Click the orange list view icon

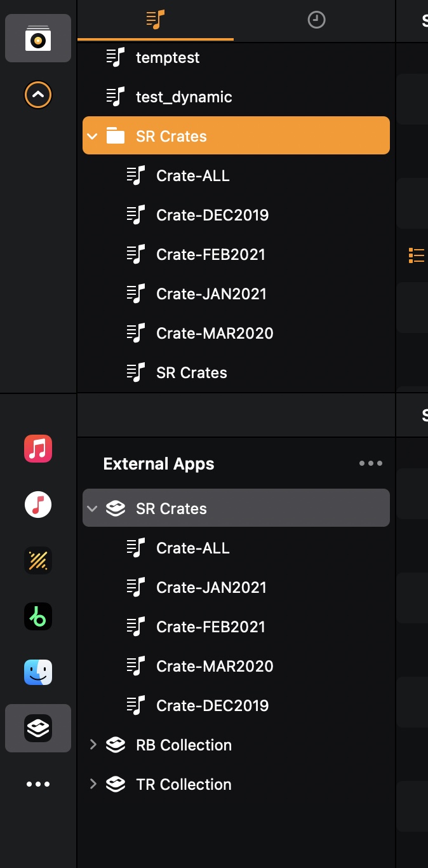(417, 255)
